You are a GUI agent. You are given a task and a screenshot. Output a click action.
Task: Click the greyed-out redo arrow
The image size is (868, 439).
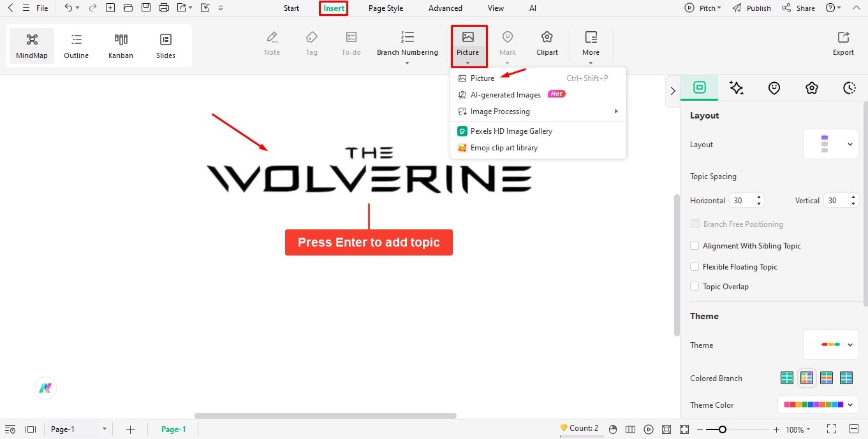tap(92, 8)
